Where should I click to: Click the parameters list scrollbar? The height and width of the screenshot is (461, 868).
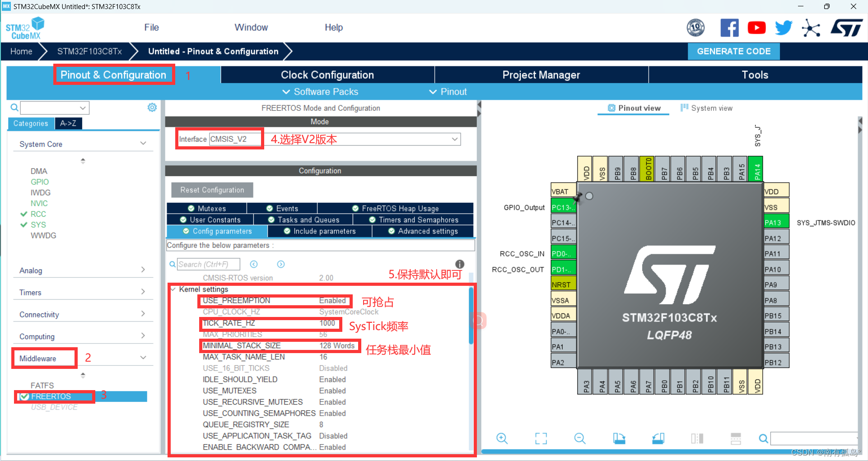pyautogui.click(x=471, y=316)
